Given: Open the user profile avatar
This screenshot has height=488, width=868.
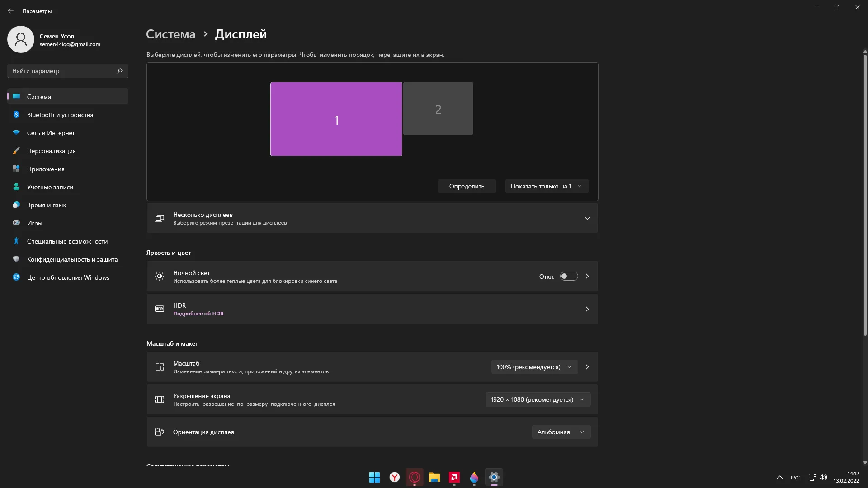Looking at the screenshot, I should click(x=21, y=39).
